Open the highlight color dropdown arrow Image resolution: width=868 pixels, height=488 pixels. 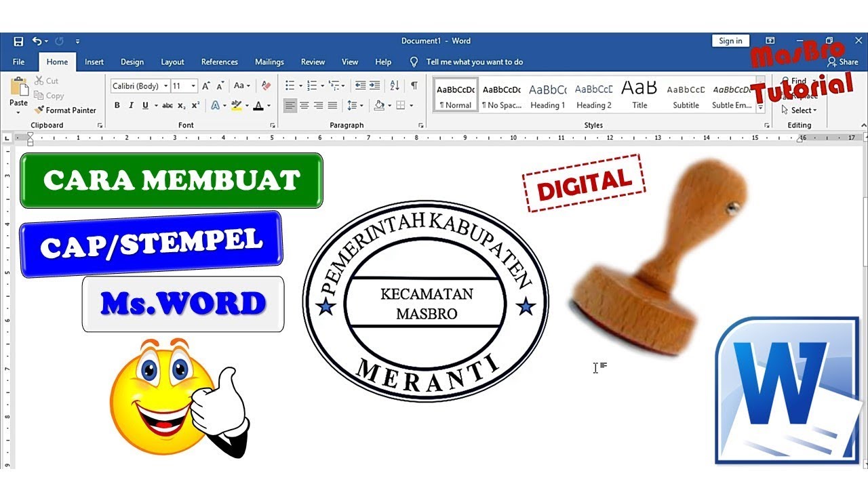click(x=247, y=106)
